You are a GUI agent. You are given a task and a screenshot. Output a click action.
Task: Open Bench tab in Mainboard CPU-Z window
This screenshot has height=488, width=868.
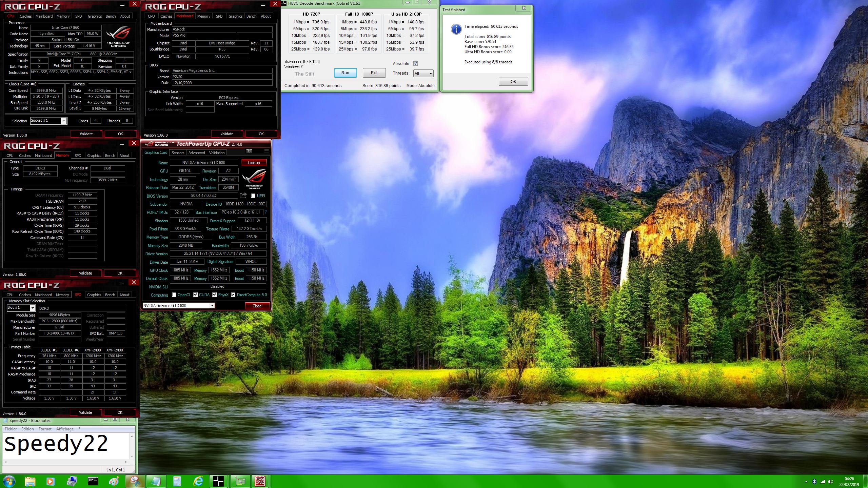(x=251, y=16)
